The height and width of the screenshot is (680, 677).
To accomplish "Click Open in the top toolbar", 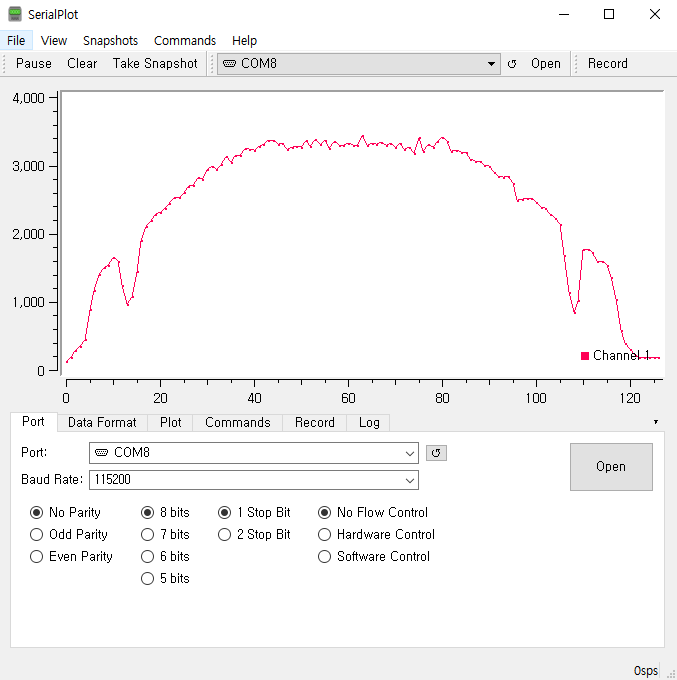I will tap(546, 64).
